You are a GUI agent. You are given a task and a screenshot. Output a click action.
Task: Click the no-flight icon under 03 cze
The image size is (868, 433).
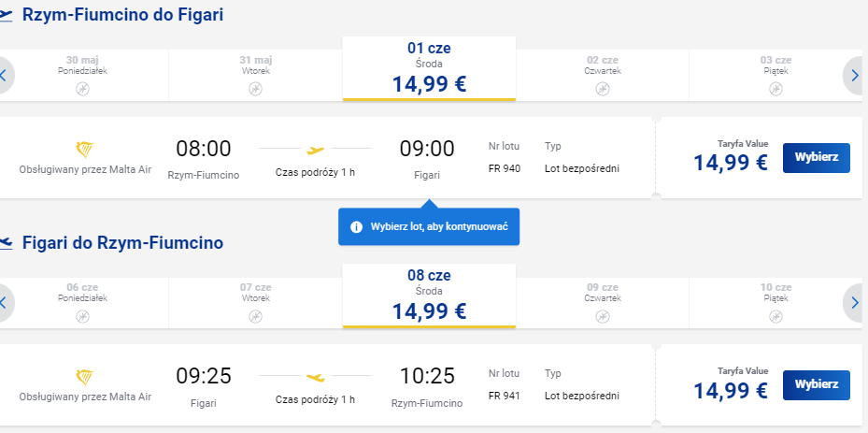(776, 89)
